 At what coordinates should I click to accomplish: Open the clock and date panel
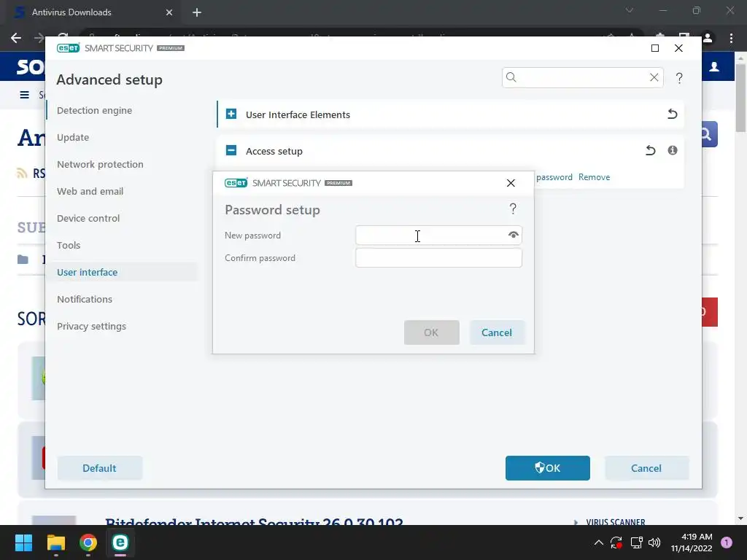coord(692,542)
